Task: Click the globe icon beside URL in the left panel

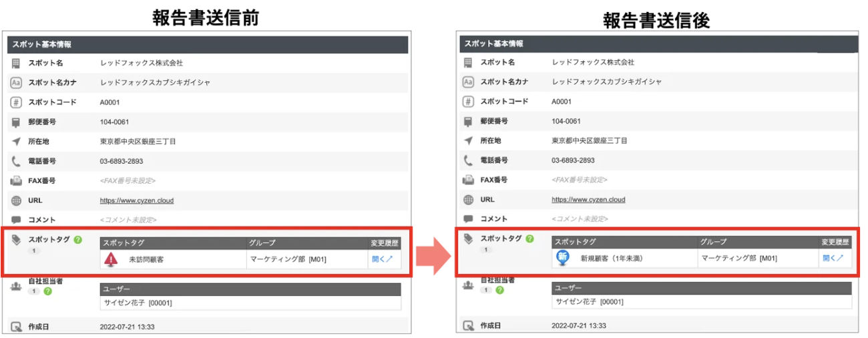Action: pyautogui.click(x=17, y=200)
